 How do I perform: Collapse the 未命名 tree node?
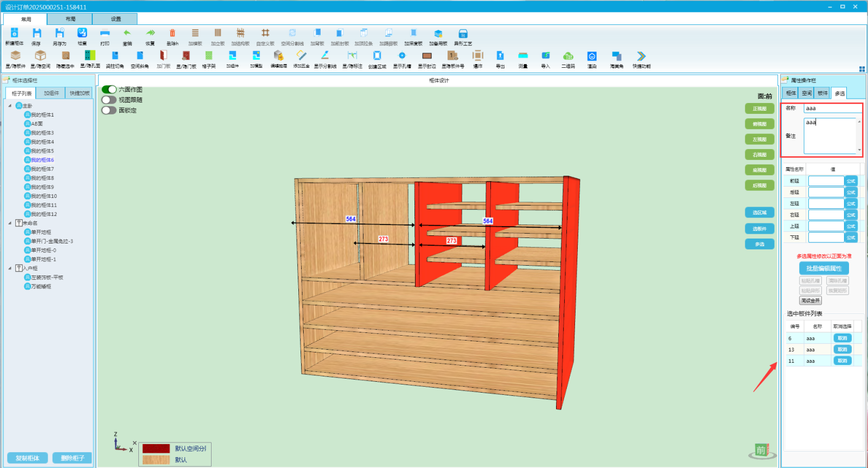(x=10, y=223)
